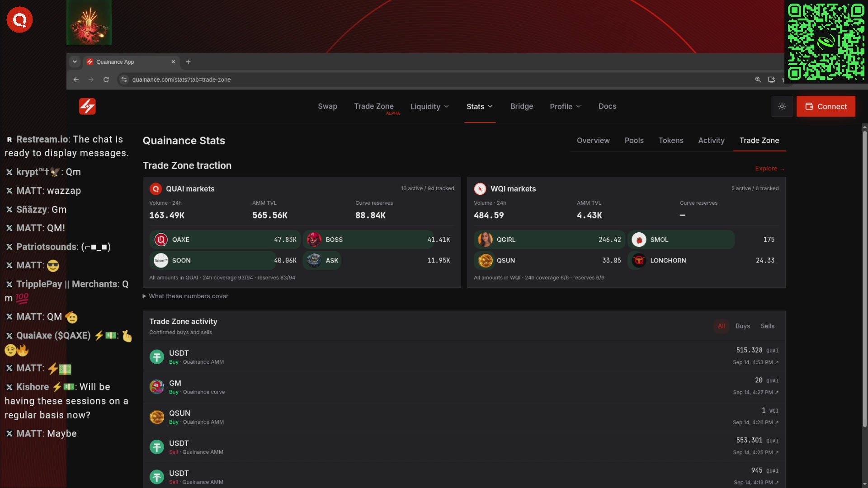Click the SMOL token icon
Image resolution: width=868 pixels, height=488 pixels.
pos(639,239)
